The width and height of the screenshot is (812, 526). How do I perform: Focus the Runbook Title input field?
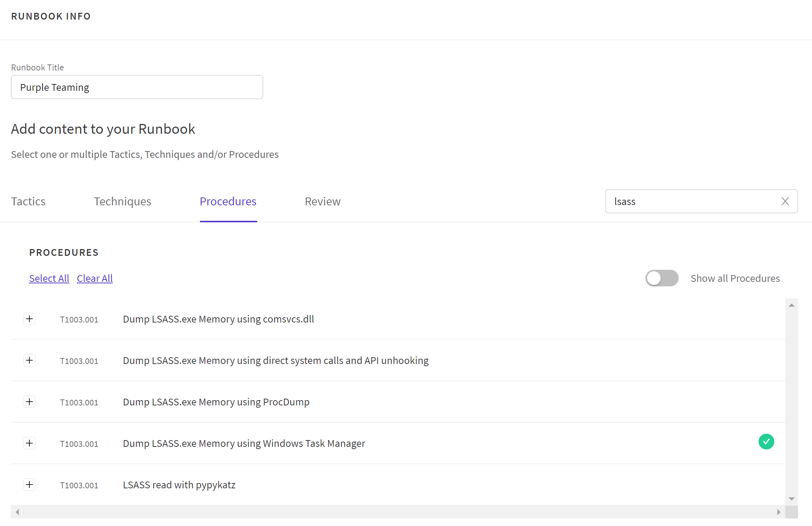tap(137, 87)
